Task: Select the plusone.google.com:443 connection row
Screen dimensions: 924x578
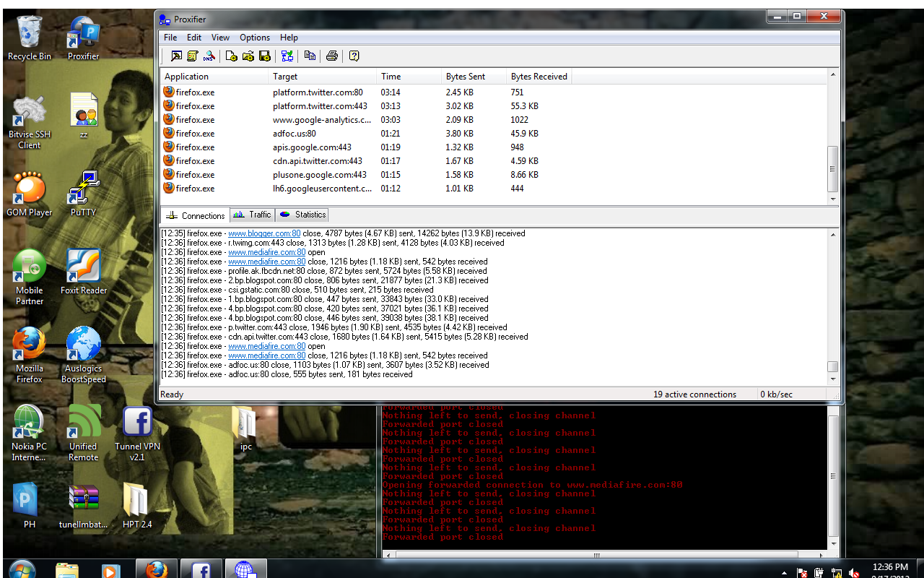Action: 494,174
